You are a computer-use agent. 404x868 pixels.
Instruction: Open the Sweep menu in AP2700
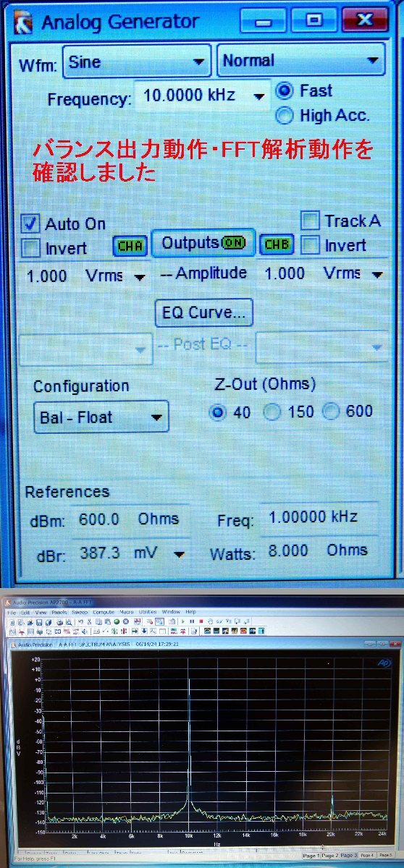80,612
